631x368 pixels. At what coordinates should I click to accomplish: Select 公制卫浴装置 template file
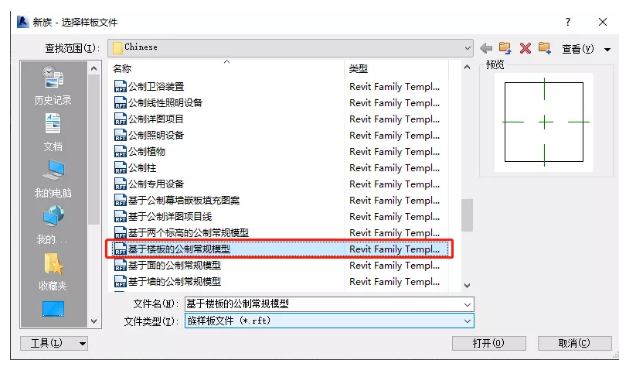[x=156, y=87]
